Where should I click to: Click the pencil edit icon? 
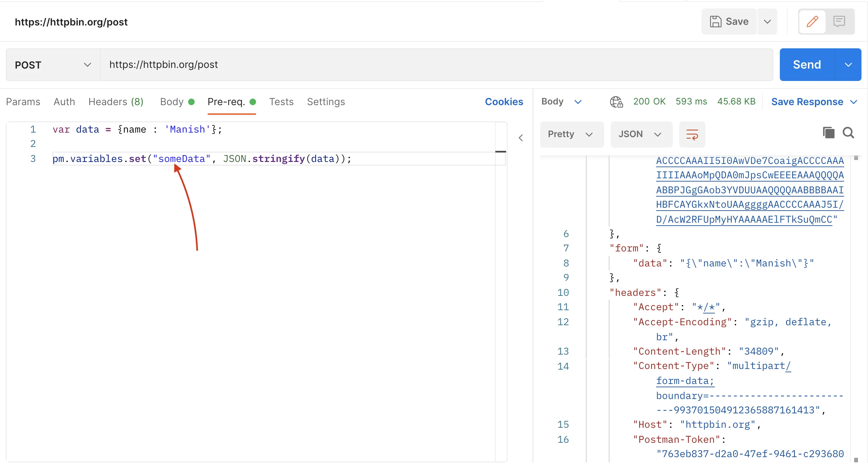(x=812, y=22)
